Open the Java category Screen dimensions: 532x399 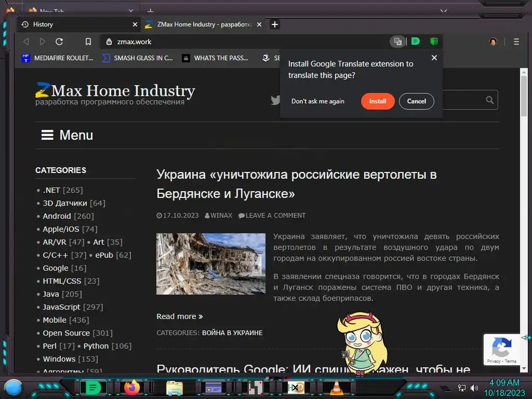[x=51, y=294]
